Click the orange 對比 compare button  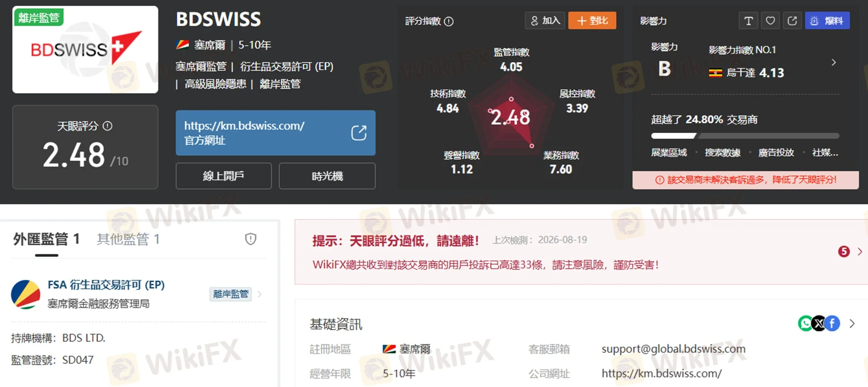pos(592,20)
